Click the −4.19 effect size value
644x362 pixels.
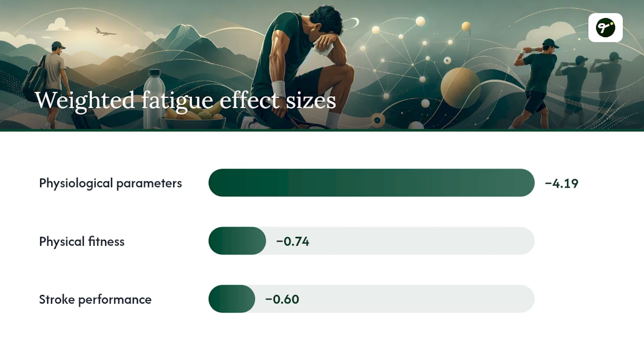click(561, 184)
